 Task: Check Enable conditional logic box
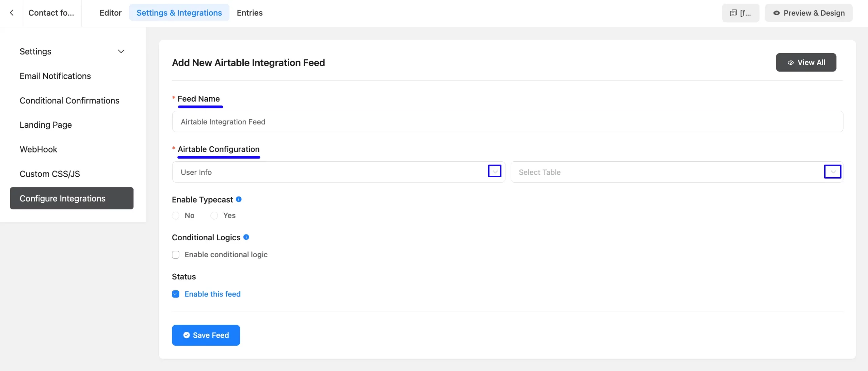point(176,254)
